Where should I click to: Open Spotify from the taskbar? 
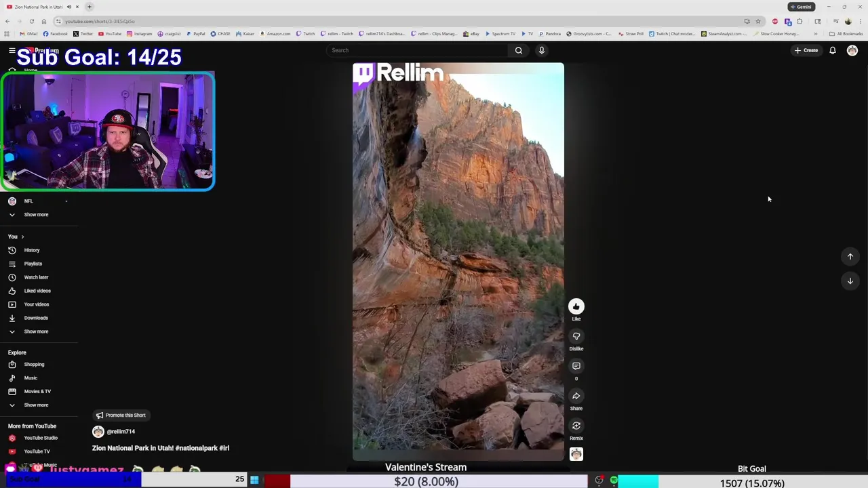614,480
